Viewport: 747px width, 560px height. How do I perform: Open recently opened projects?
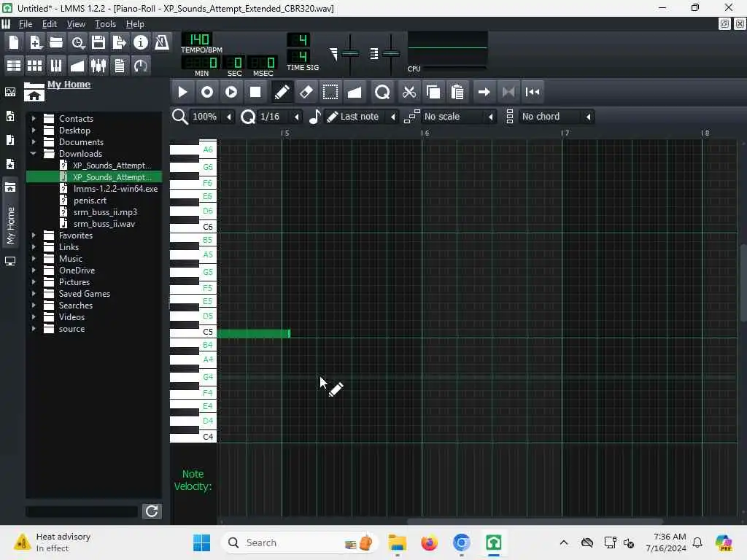point(77,42)
